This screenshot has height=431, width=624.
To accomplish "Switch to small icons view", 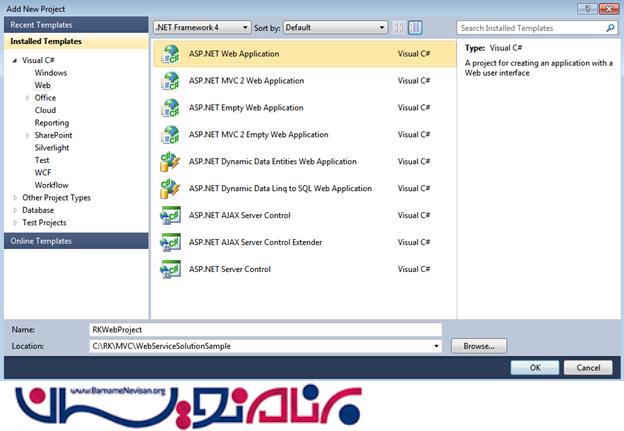I will pyautogui.click(x=398, y=27).
